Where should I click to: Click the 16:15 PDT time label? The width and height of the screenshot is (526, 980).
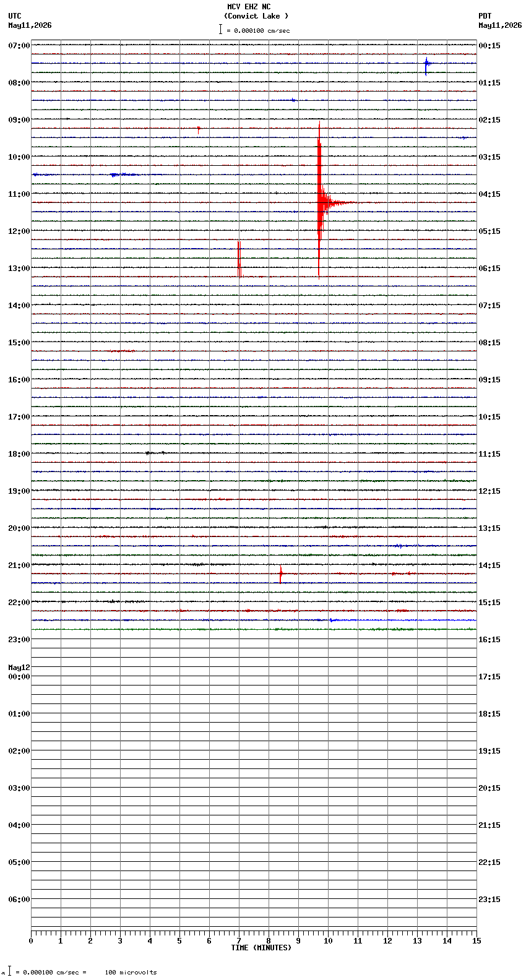tap(489, 640)
